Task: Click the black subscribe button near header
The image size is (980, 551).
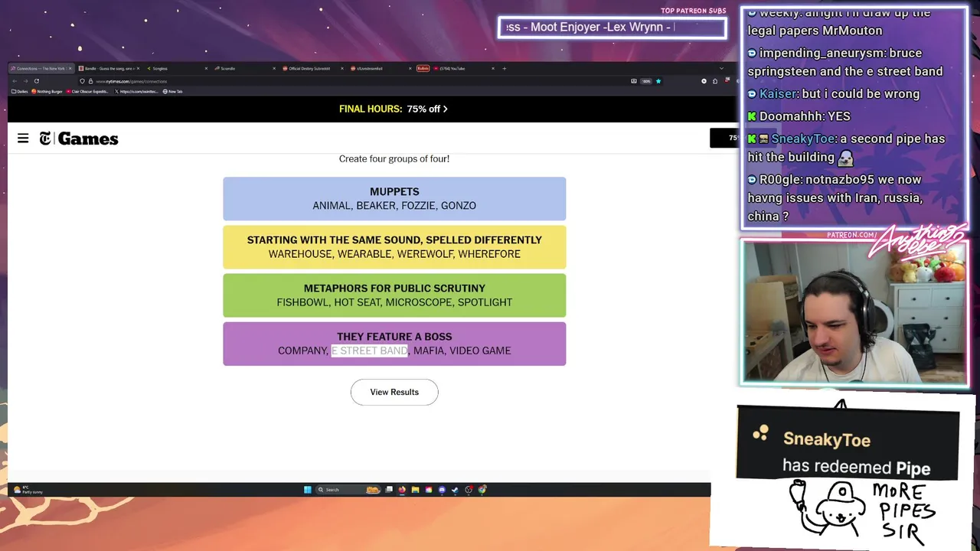Action: 724,139
